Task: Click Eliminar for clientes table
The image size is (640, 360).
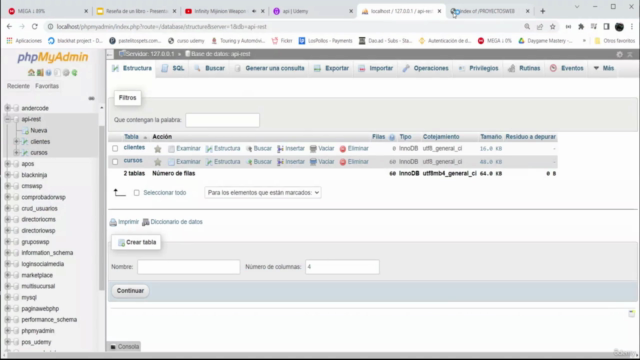Action: pyautogui.click(x=354, y=149)
